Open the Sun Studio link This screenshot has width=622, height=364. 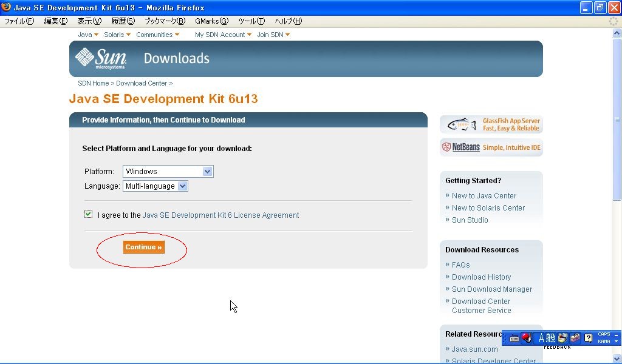pyautogui.click(x=470, y=220)
